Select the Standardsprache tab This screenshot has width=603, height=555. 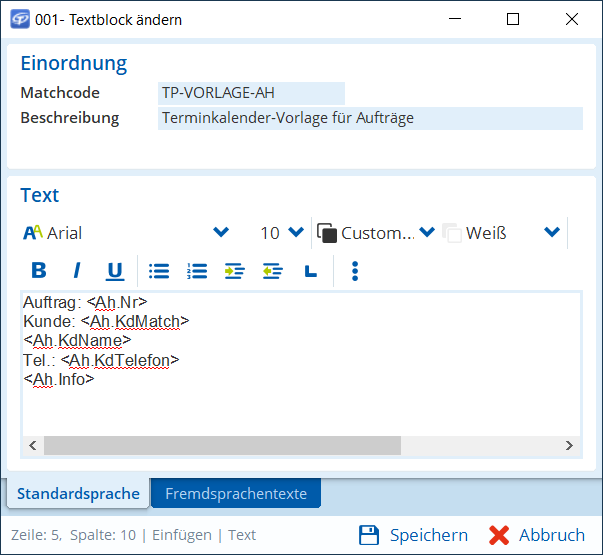(x=78, y=493)
